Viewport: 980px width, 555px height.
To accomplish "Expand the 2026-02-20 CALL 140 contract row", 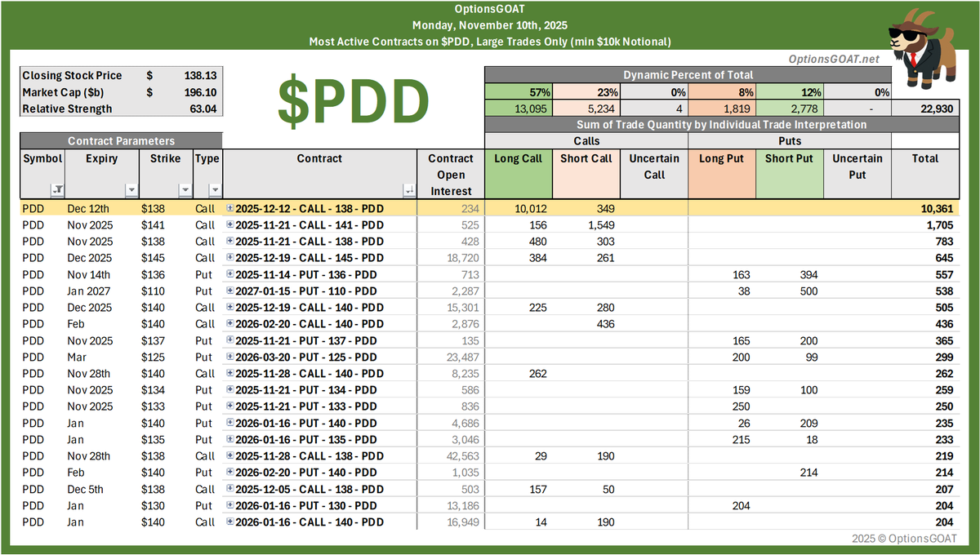I will click(230, 324).
